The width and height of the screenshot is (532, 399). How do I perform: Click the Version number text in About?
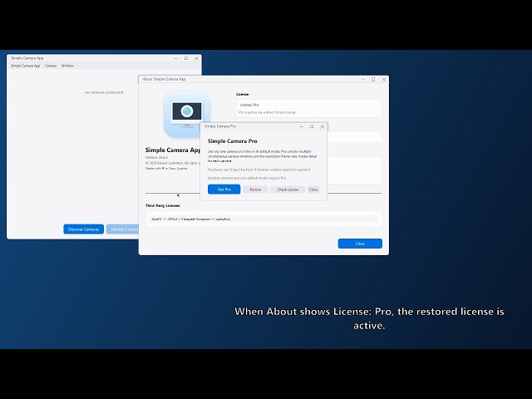(x=156, y=157)
